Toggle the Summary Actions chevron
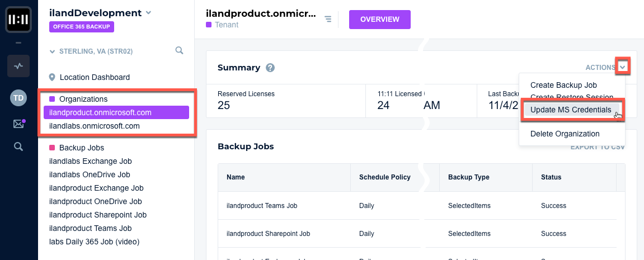The height and width of the screenshot is (260, 644). pos(623,67)
